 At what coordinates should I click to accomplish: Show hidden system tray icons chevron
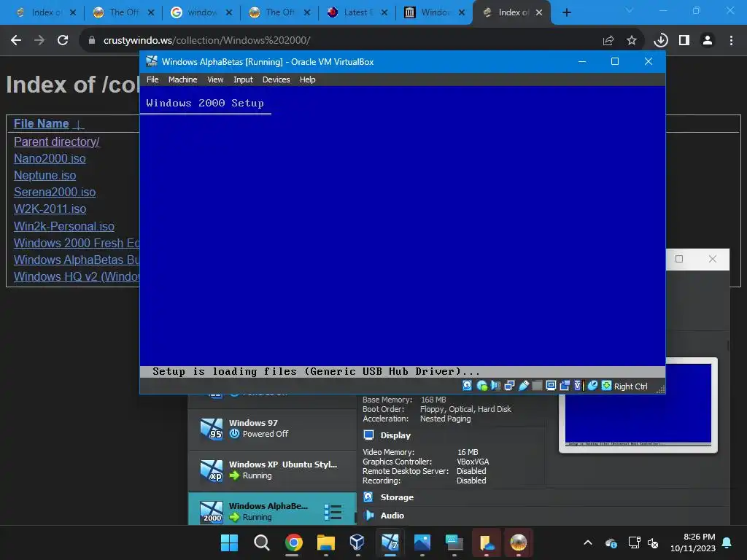coord(588,542)
